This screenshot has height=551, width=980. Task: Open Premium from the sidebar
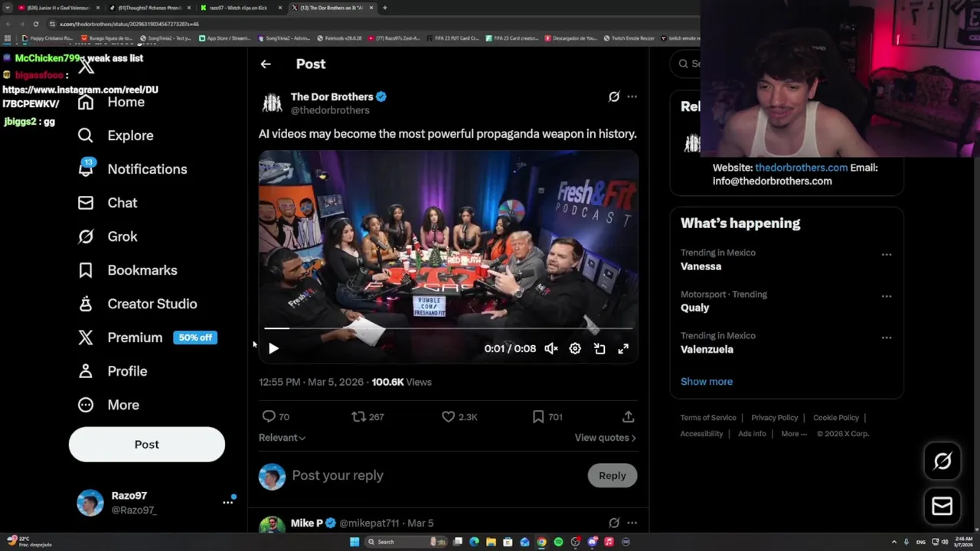point(147,337)
